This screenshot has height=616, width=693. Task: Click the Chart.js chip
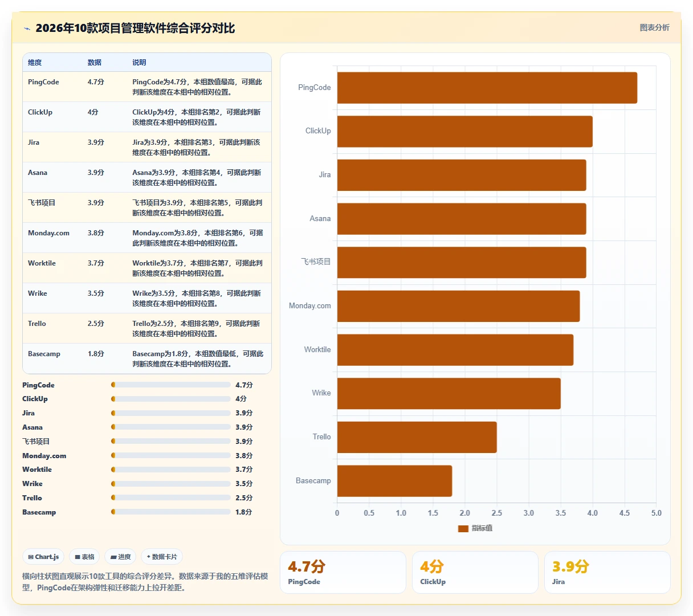click(43, 557)
